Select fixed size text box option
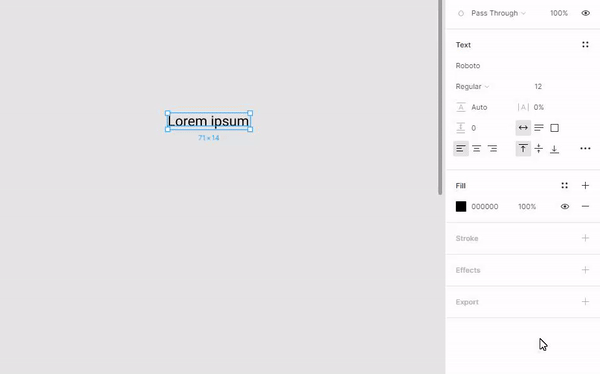This screenshot has width=600, height=374. pos(554,128)
